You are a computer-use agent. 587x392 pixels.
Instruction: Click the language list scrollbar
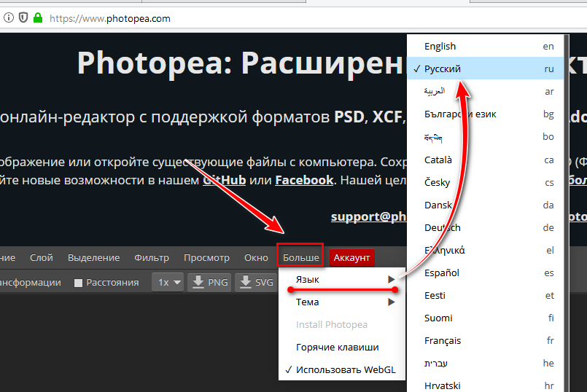point(567,213)
